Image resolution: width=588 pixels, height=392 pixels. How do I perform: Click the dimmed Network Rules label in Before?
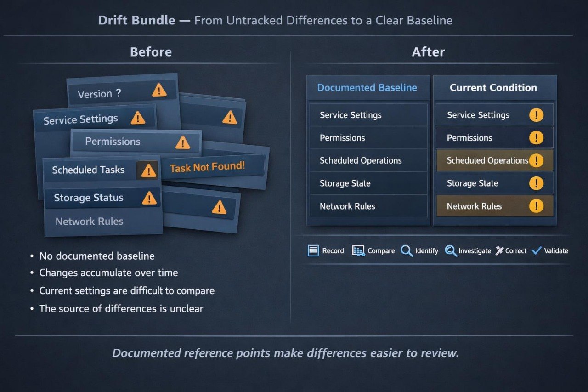point(89,222)
